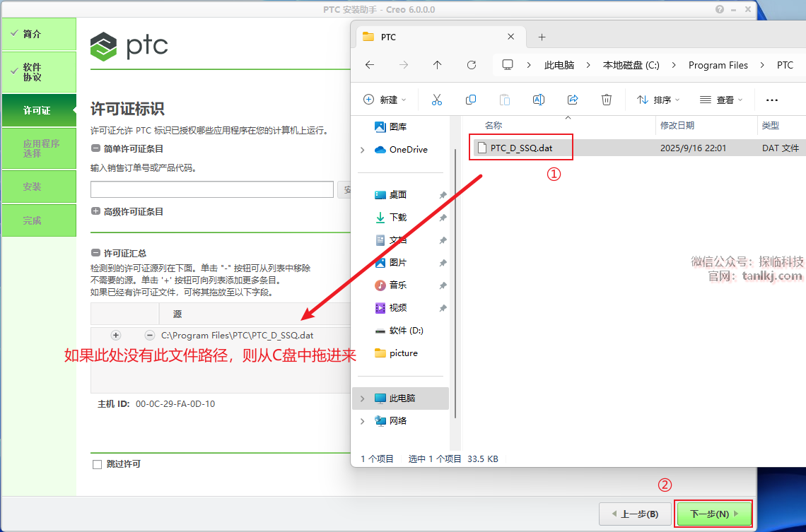Expand the 此电脑 tree node

(363, 398)
